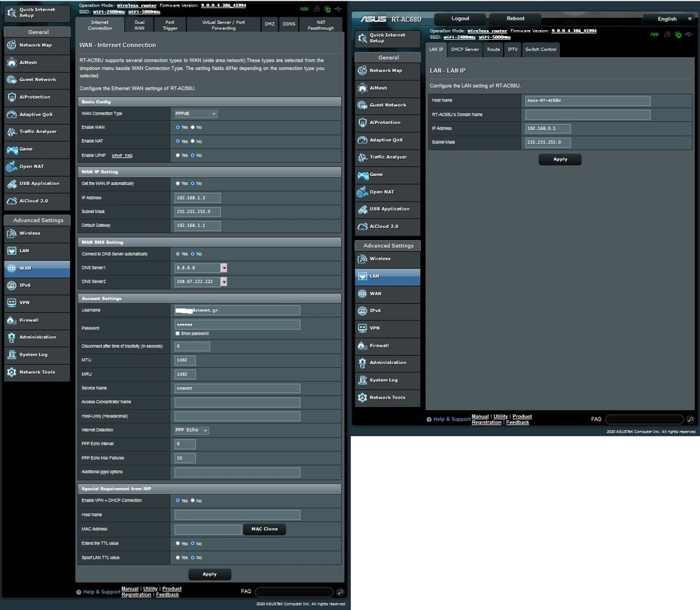Click AiMesh icon in LAN window sidebar
Screen dimensions: 700x610
pos(362,88)
